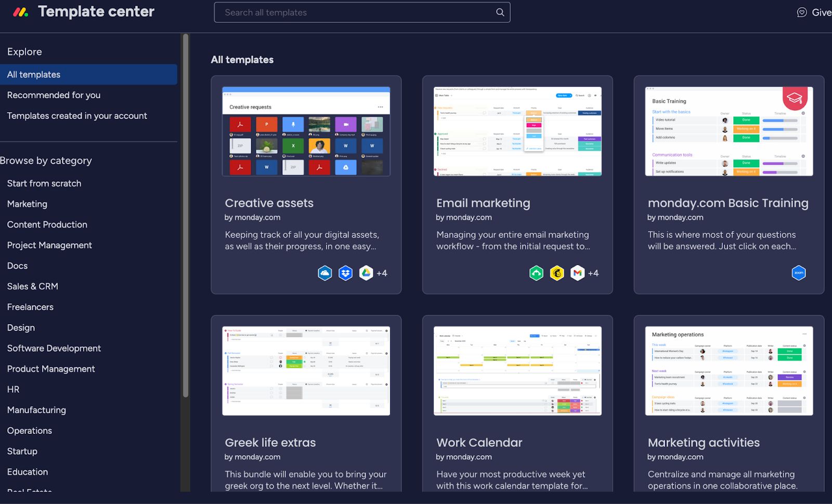Viewport: 832px width, 504px height.
Task: Open the Design category
Action: 21,328
